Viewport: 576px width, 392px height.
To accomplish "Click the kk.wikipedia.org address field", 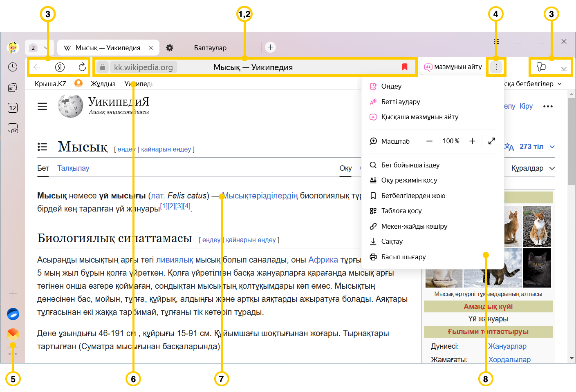I will [x=143, y=67].
